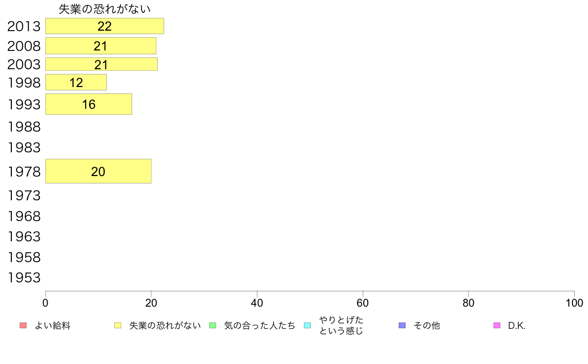Select the 2003 yellow bar
Image resolution: width=588 pixels, height=364 pixels.
click(101, 64)
